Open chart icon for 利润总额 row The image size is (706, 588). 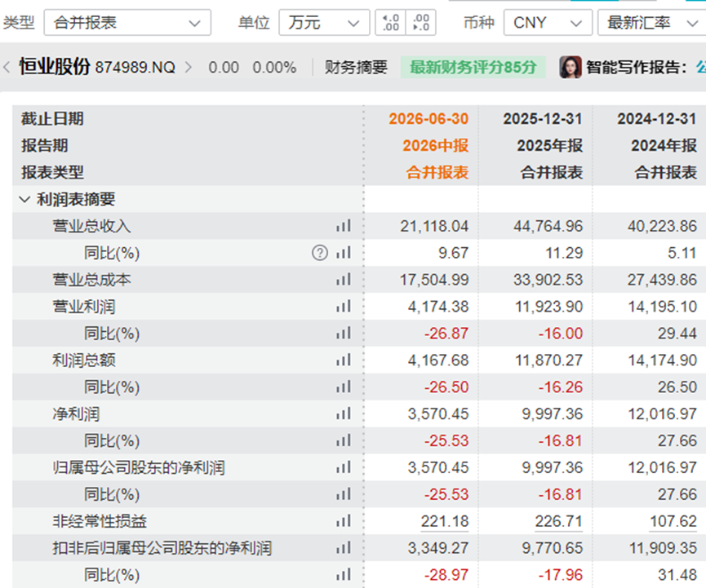pos(343,360)
